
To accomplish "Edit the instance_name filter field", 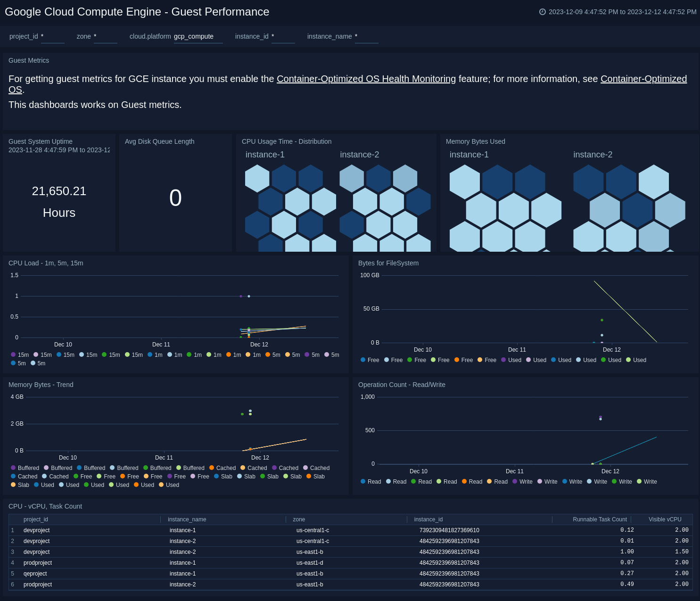I will click(367, 36).
